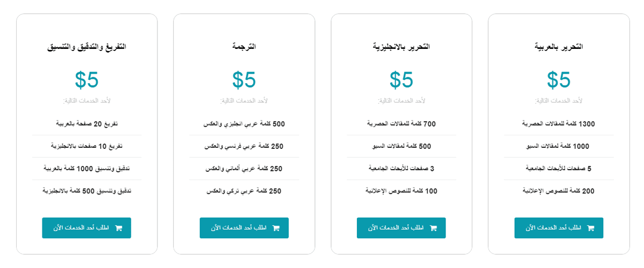Click cart icon in التحرير بالانجليزية card
Screen dimensions: 644x268
(x=434, y=228)
